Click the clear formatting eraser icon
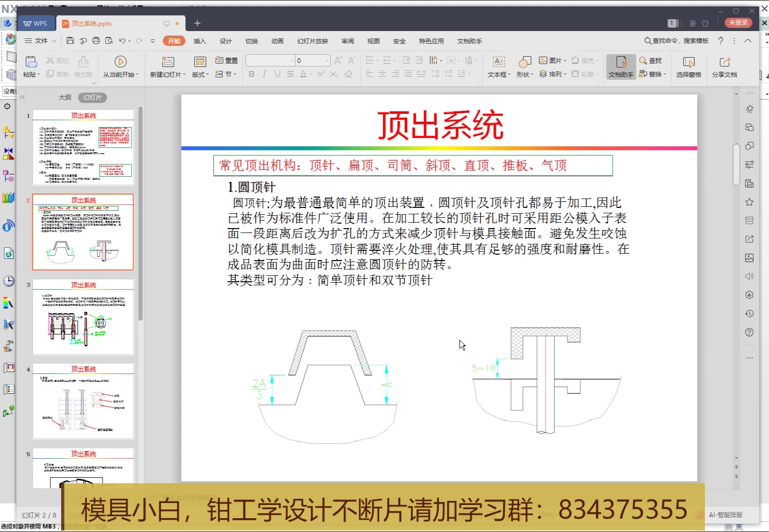 click(348, 74)
